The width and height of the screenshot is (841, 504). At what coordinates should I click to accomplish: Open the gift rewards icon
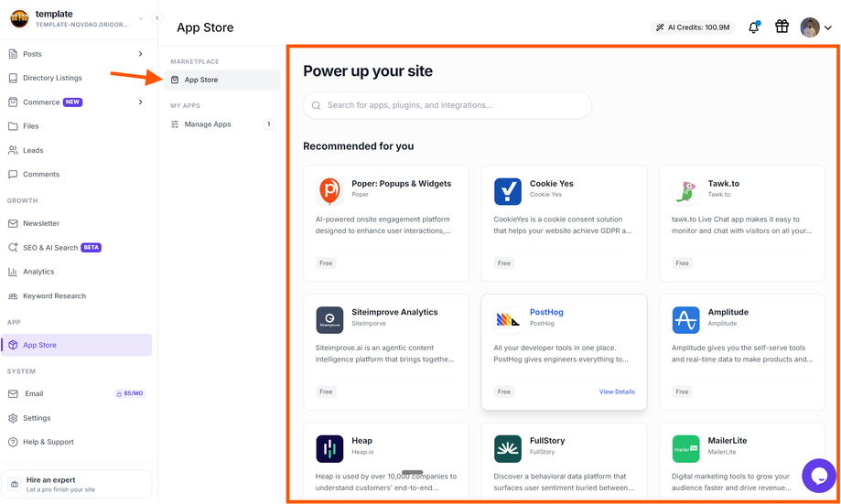(782, 27)
